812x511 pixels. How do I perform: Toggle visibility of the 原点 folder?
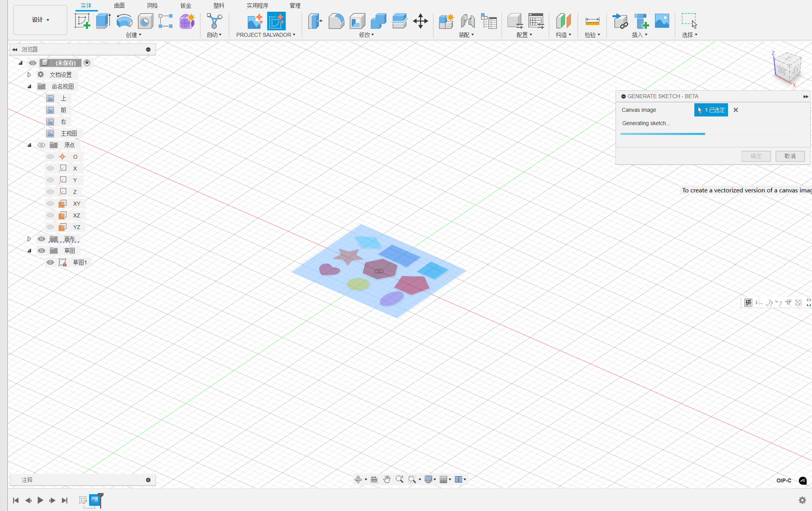pos(41,145)
